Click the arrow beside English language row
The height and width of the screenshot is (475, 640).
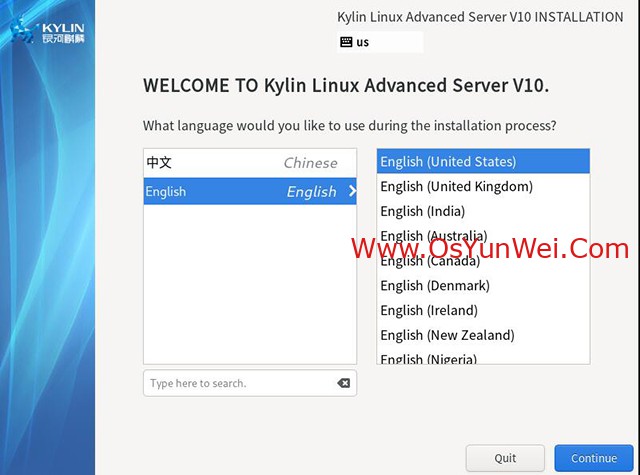(352, 191)
